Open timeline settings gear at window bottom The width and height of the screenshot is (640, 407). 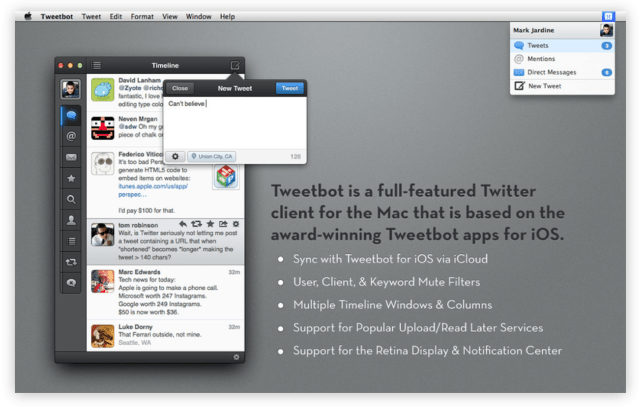[236, 356]
